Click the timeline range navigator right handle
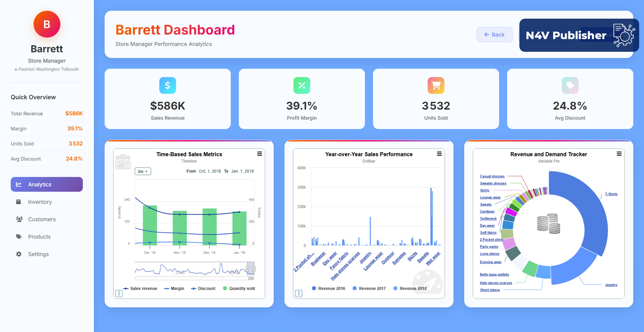This screenshot has height=332, width=644. (254, 269)
